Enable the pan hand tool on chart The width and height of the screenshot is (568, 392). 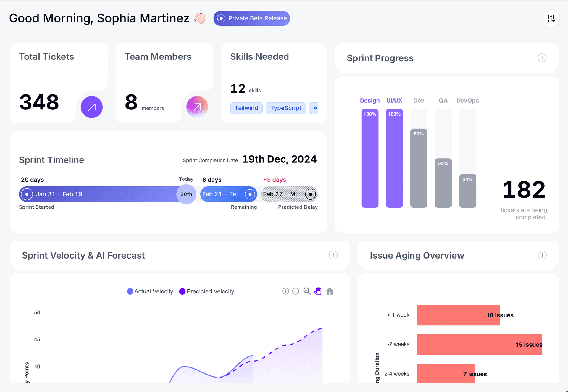coord(318,291)
